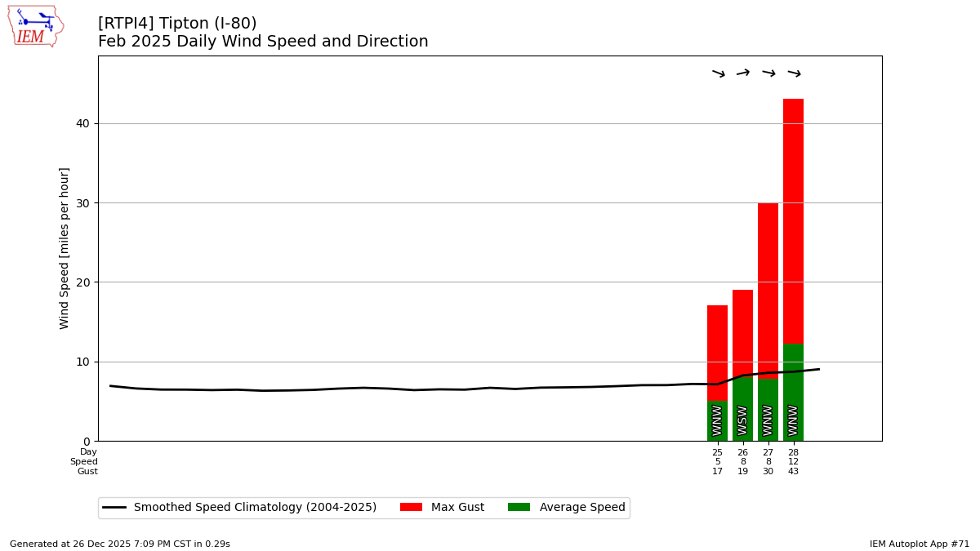
Task: Click the Generated at timestamp footer
Action: click(120, 544)
